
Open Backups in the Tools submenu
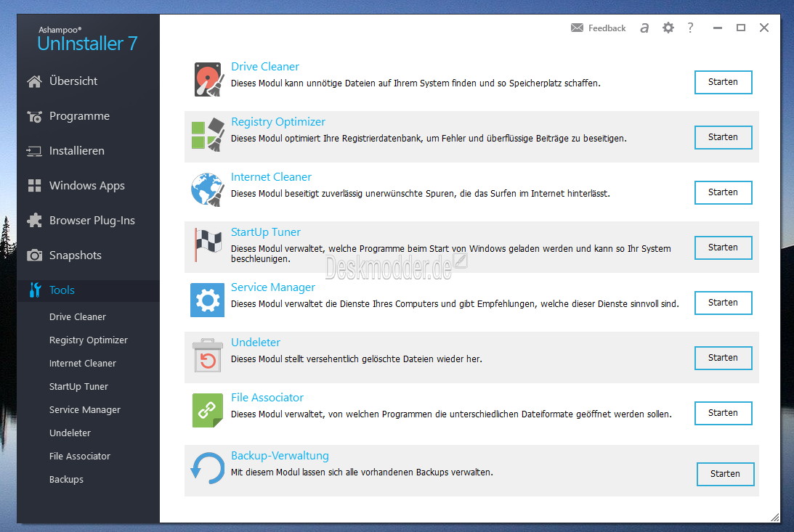pos(66,480)
